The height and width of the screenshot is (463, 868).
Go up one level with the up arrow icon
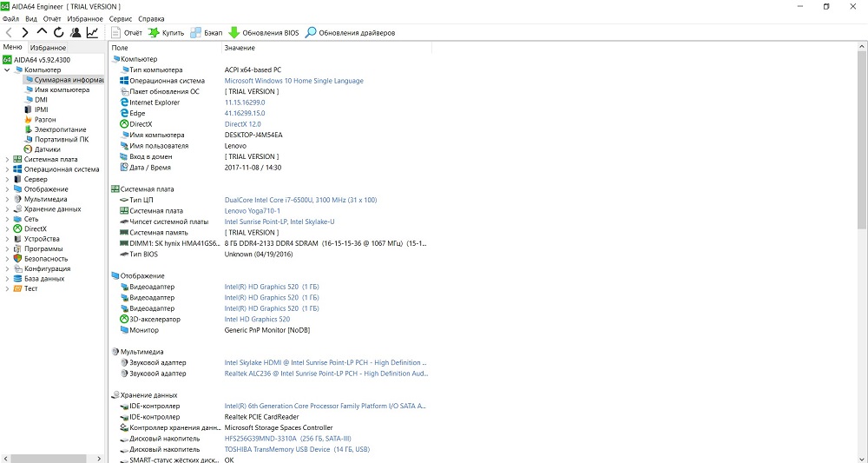(x=42, y=33)
